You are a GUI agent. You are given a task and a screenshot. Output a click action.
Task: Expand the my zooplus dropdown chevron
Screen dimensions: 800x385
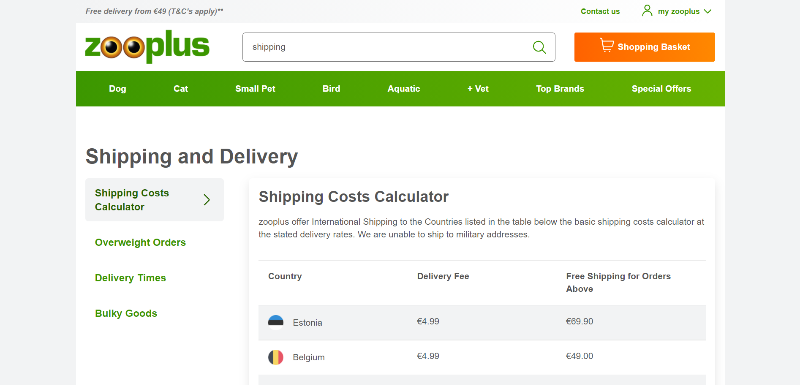707,11
